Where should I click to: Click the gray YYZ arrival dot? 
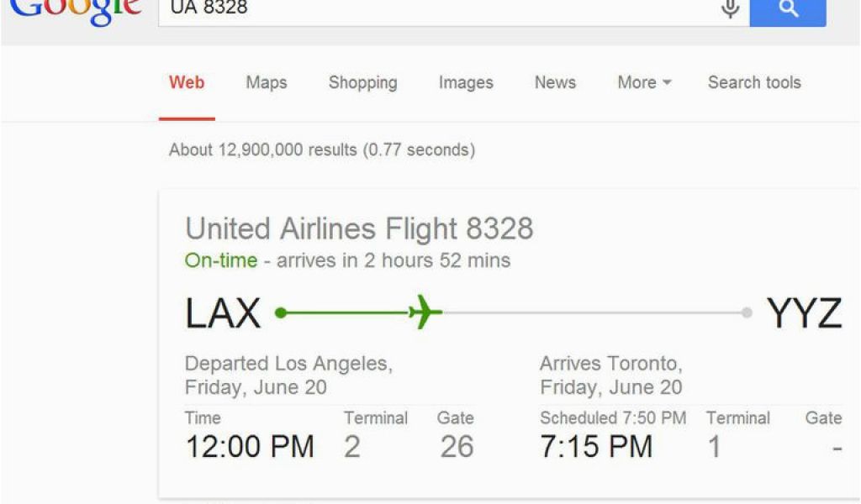tap(747, 312)
